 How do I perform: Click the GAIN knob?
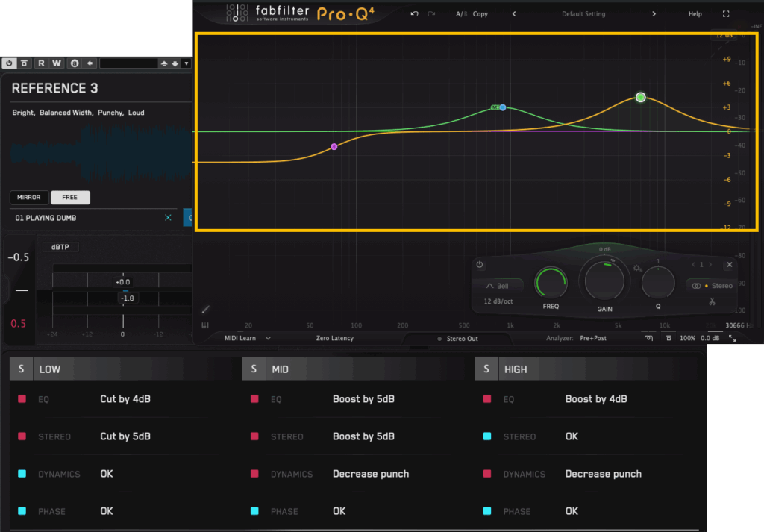[x=604, y=281]
